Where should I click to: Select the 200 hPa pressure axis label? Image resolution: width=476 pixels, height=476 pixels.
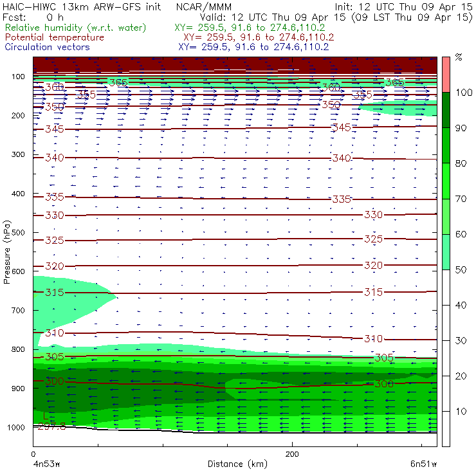click(18, 115)
